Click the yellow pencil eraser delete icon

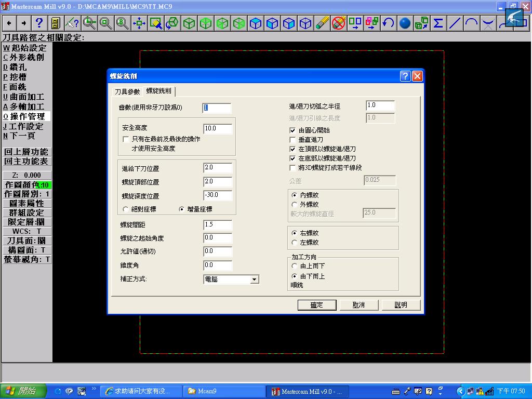(x=322, y=23)
